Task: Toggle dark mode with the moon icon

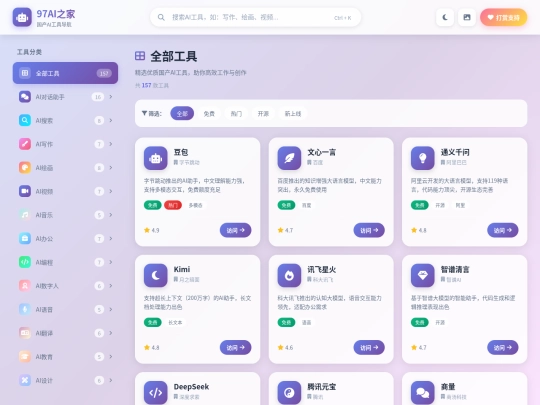Action: click(445, 17)
